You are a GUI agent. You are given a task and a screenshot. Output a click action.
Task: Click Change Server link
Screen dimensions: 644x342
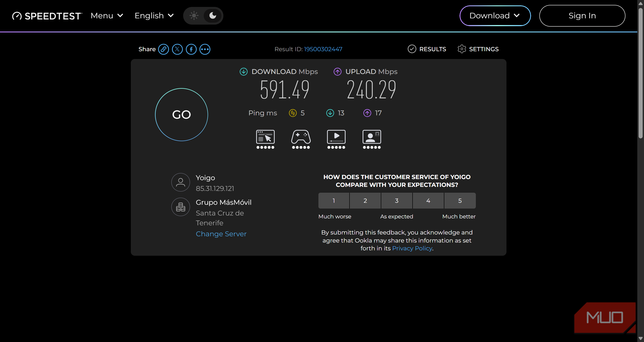[x=221, y=234]
